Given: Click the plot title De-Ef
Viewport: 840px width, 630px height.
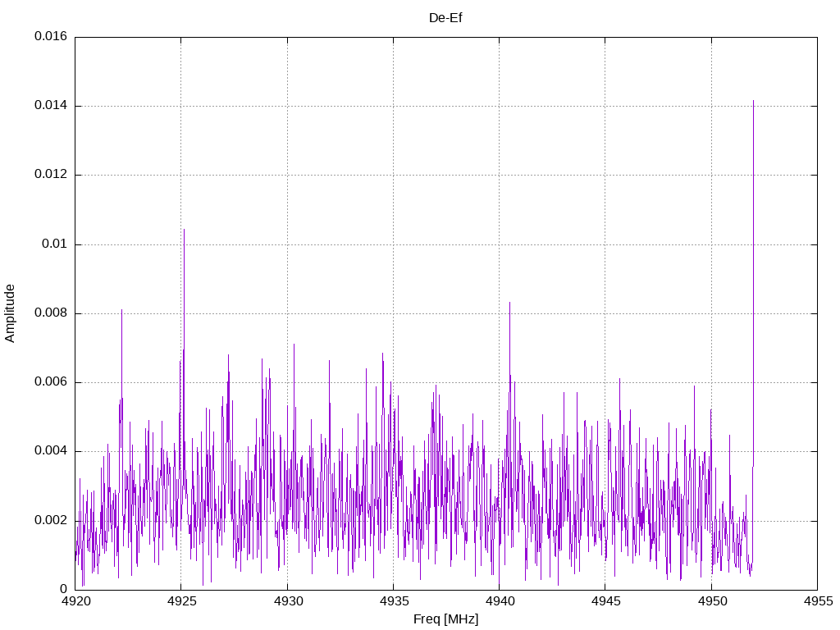Looking at the screenshot, I should 445,18.
